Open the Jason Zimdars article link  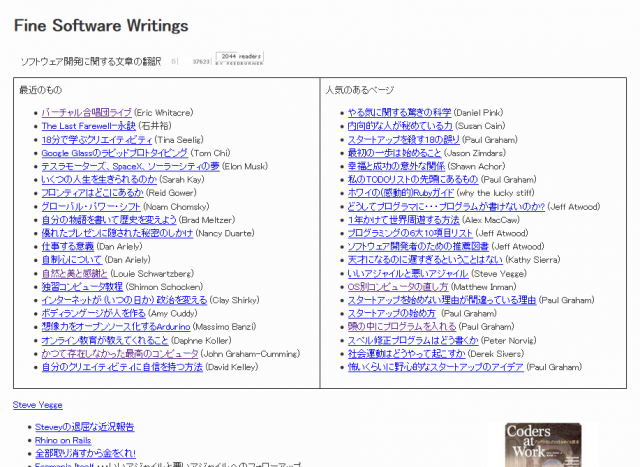(x=394, y=153)
